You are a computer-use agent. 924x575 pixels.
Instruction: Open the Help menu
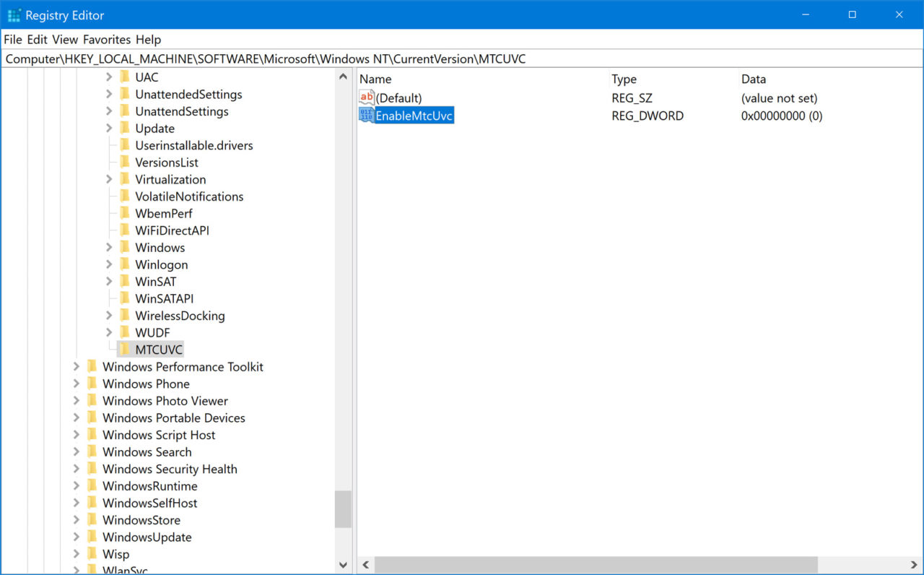149,40
